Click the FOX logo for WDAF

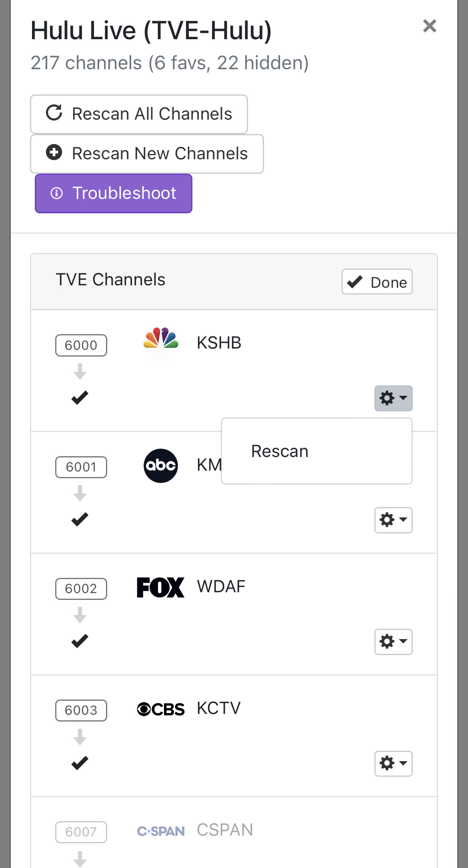pos(160,587)
